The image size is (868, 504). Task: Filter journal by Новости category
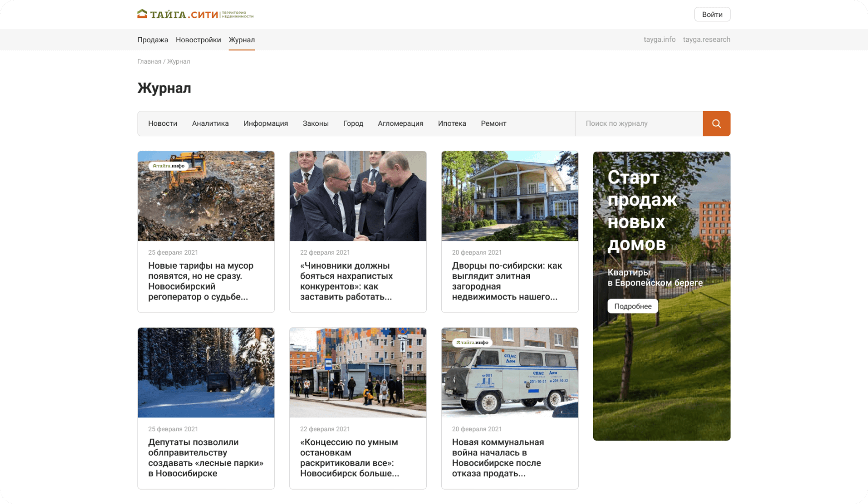[x=162, y=123]
